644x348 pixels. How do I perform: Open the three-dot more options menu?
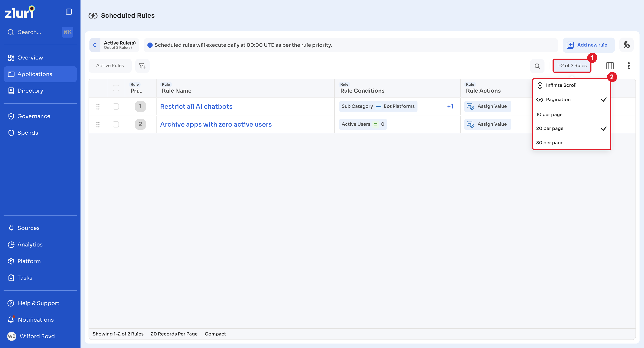pos(629,66)
